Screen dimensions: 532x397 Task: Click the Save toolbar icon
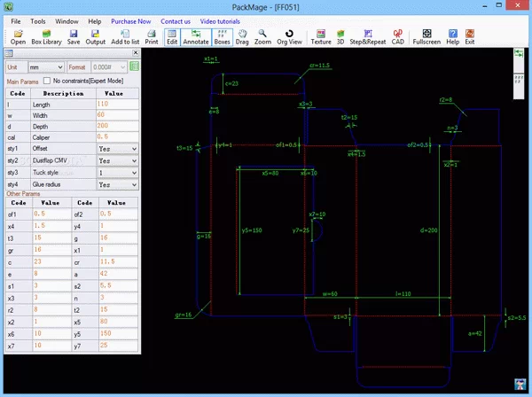point(74,36)
